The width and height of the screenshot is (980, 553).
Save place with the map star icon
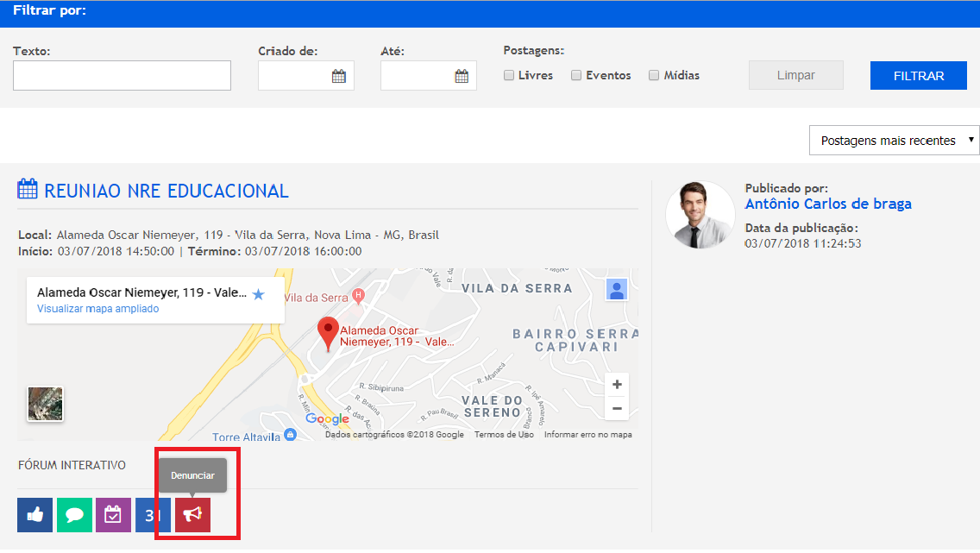click(258, 294)
